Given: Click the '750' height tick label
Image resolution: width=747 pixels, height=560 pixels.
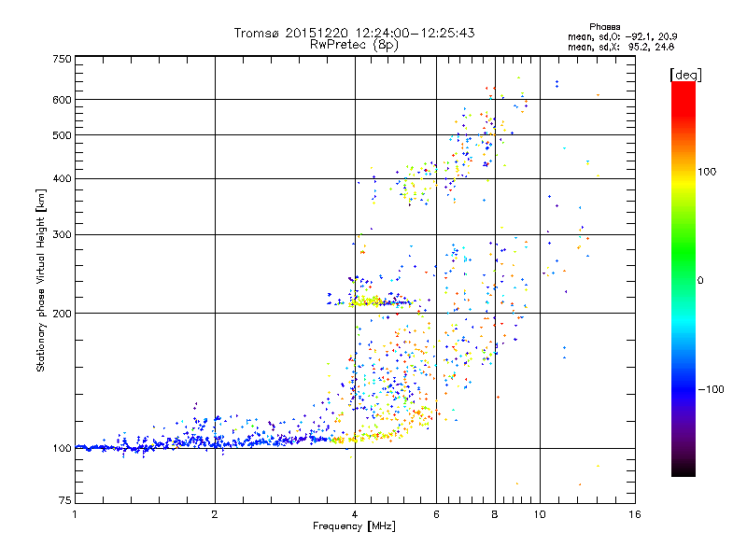Looking at the screenshot, I should [x=63, y=59].
